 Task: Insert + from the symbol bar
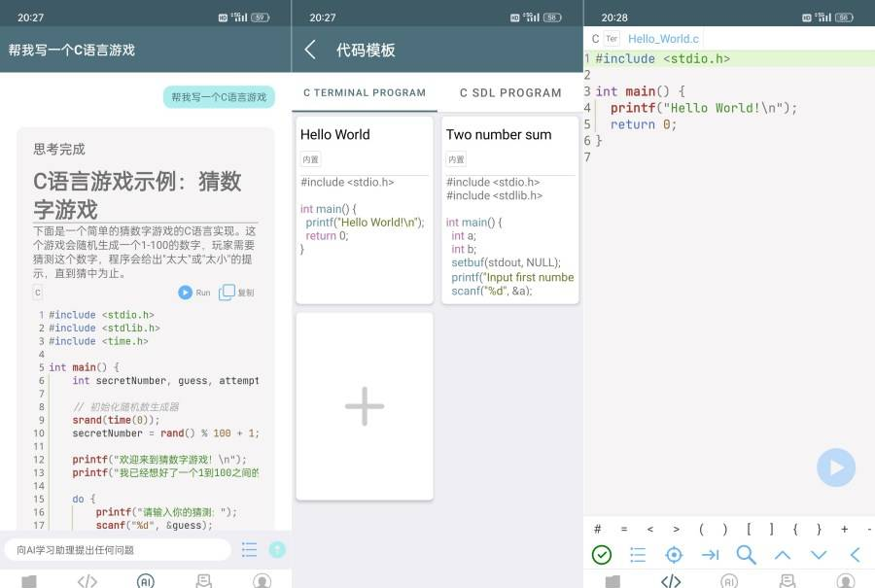844,529
